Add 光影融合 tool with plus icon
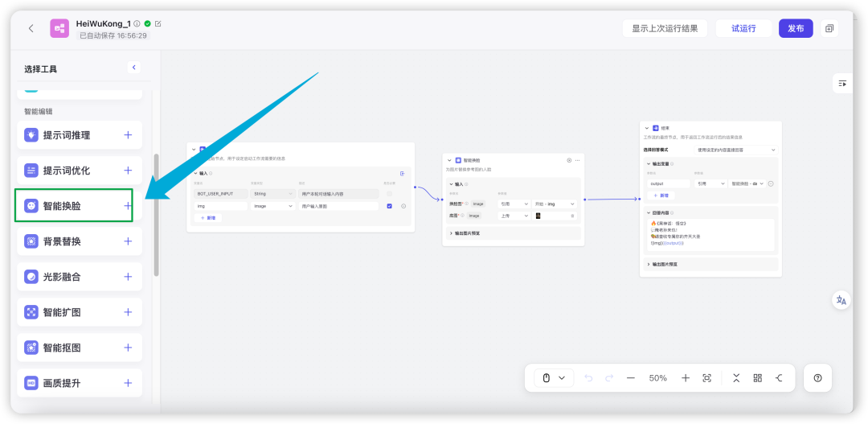The width and height of the screenshot is (868, 424). tap(128, 277)
